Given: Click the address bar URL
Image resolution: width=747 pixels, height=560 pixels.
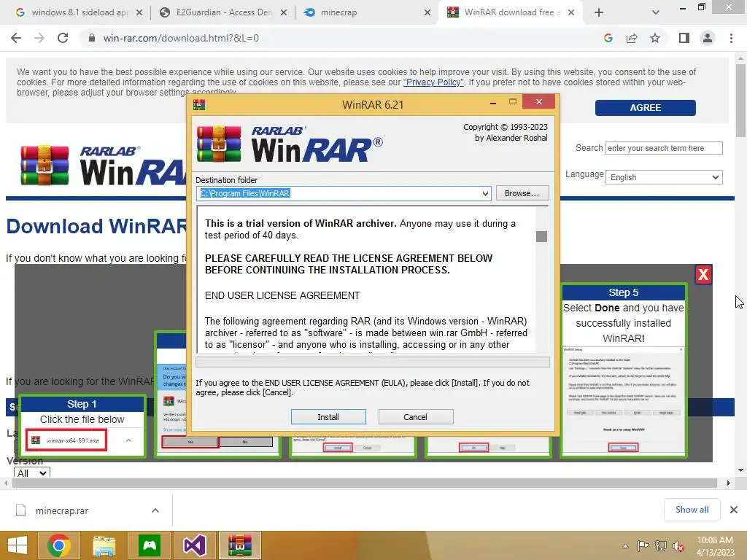Looking at the screenshot, I should (181, 38).
